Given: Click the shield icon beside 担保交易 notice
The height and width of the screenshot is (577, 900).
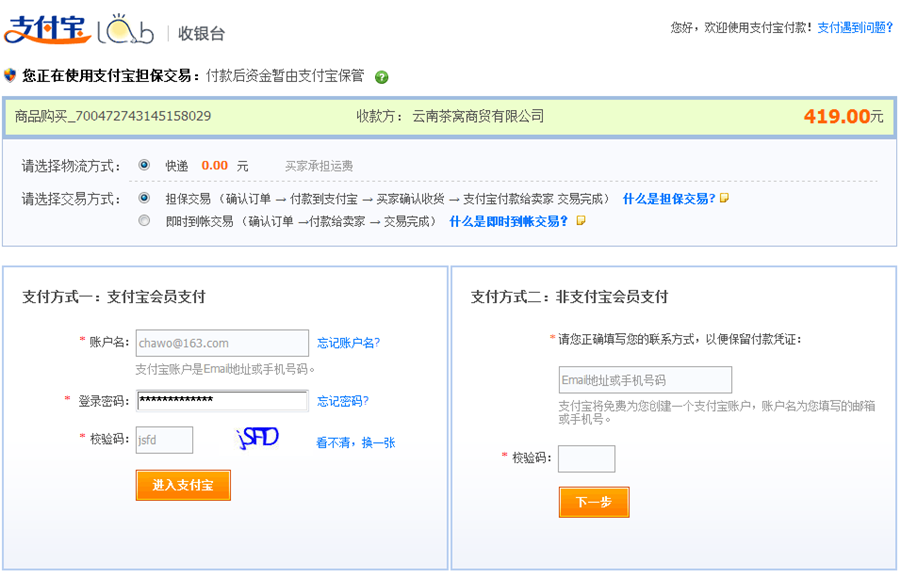Looking at the screenshot, I should (10, 75).
